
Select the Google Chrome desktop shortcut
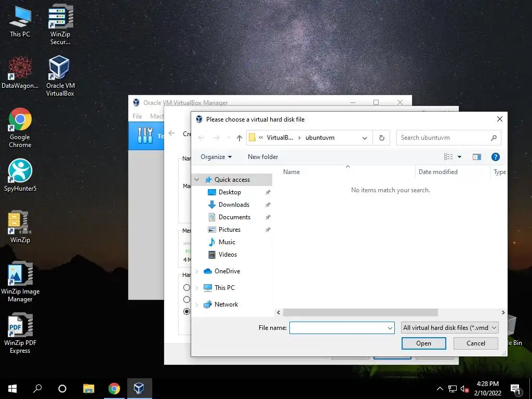click(x=20, y=128)
